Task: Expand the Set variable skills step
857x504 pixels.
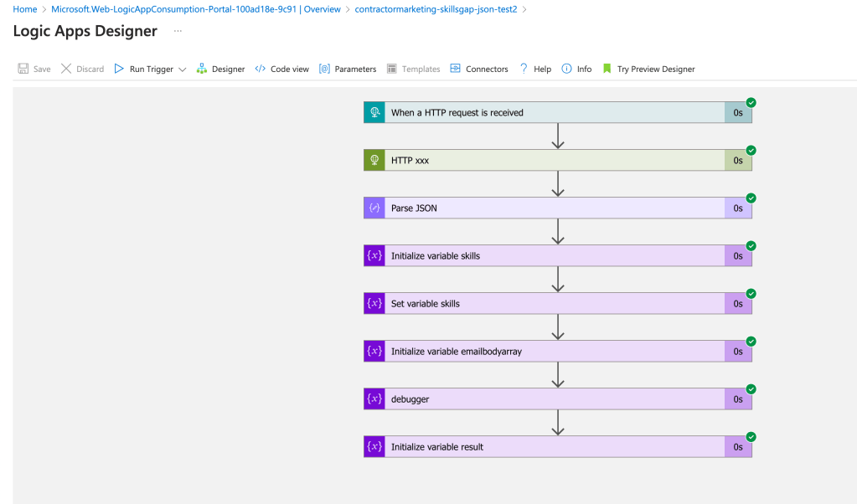Action: [x=557, y=304]
